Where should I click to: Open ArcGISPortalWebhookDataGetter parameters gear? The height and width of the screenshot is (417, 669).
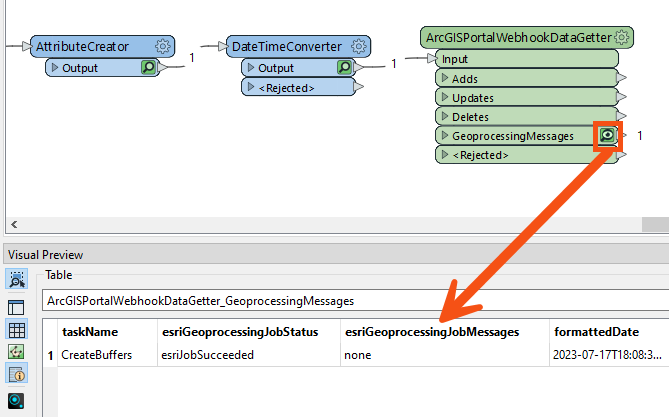(622, 38)
